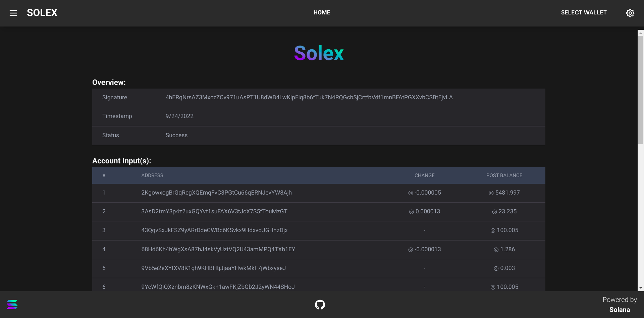The image size is (644, 318).
Task: Click the gradient Solex page heading
Action: tap(319, 53)
